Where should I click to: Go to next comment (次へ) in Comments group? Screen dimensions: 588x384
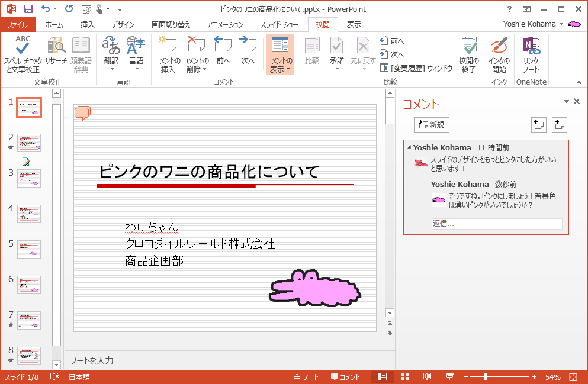(248, 50)
